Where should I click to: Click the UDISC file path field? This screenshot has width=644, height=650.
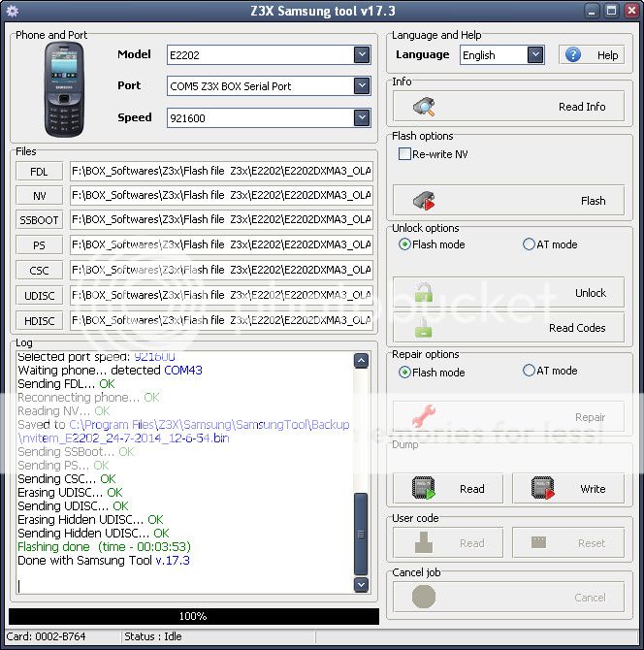(221, 296)
